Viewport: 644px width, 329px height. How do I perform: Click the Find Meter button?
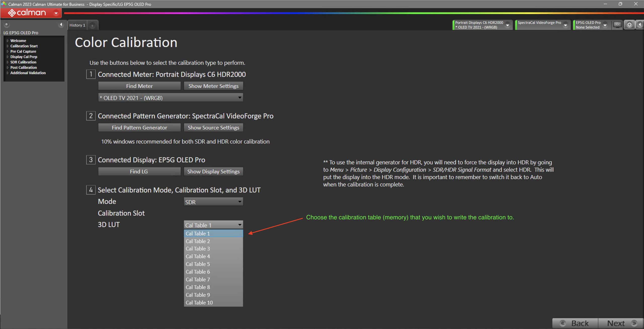click(139, 86)
